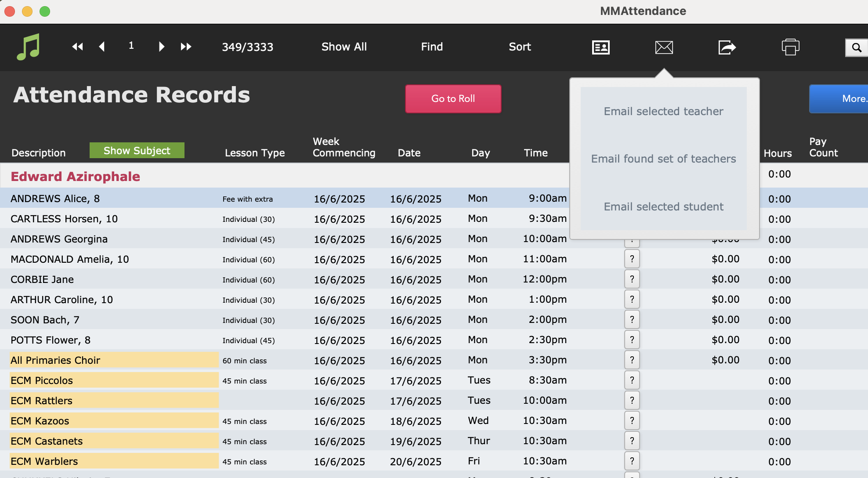Click the 9:30am time cell

coord(547,218)
